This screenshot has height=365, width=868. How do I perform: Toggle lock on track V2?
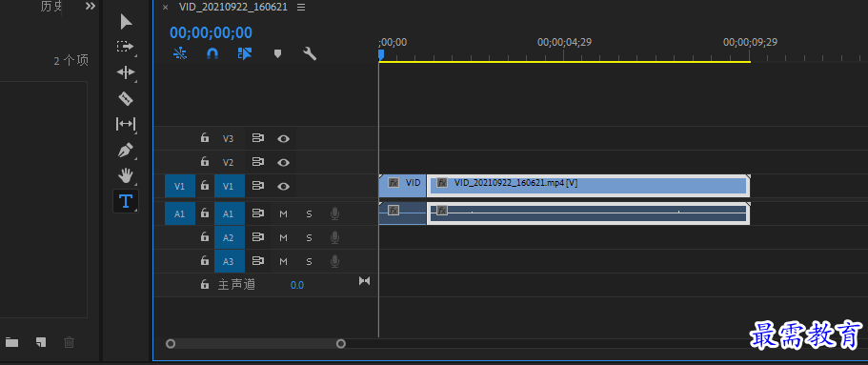(205, 162)
